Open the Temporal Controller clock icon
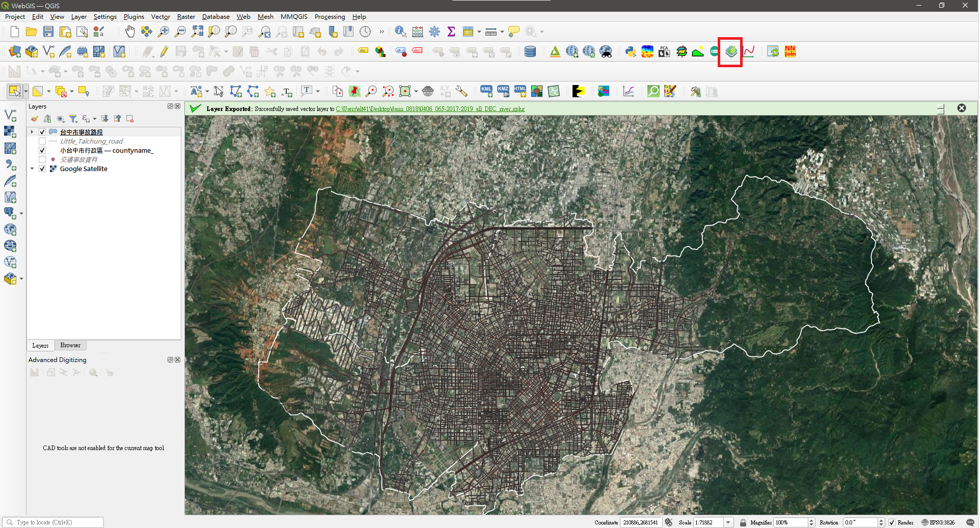 (366, 32)
